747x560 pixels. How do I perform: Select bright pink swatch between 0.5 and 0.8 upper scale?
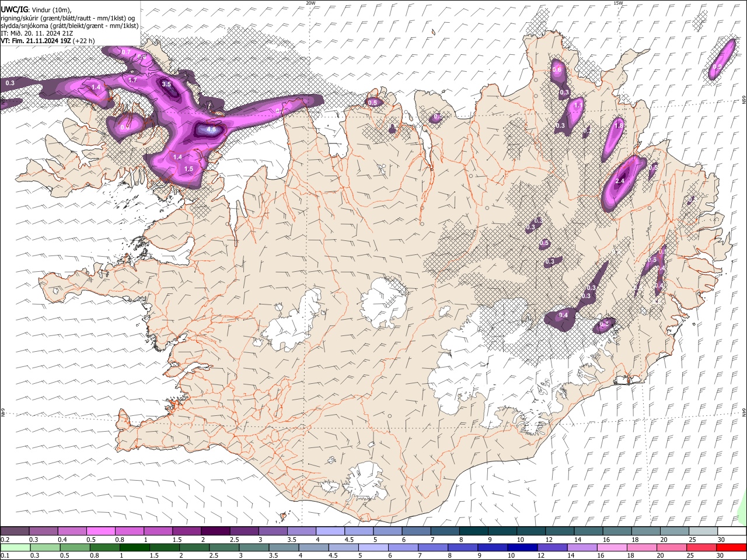100,531
